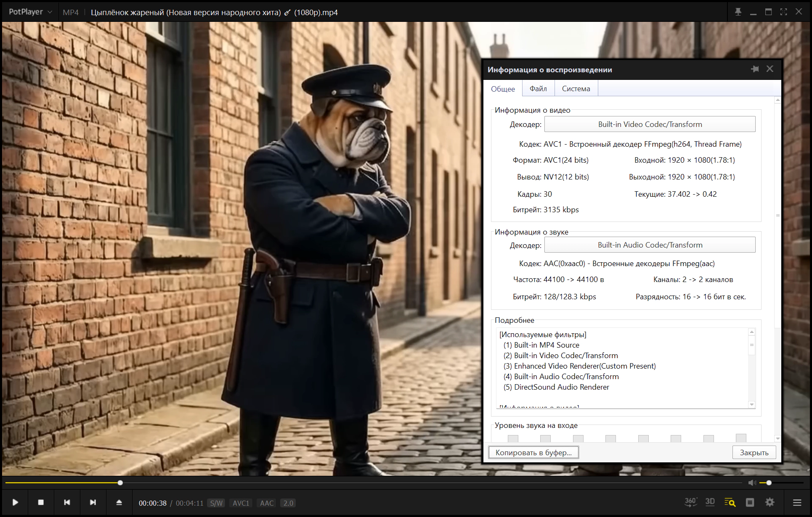The image size is (812, 517).
Task: Click 'Битрейт: 128/128.3 kbps' audio value
Action: [554, 297]
